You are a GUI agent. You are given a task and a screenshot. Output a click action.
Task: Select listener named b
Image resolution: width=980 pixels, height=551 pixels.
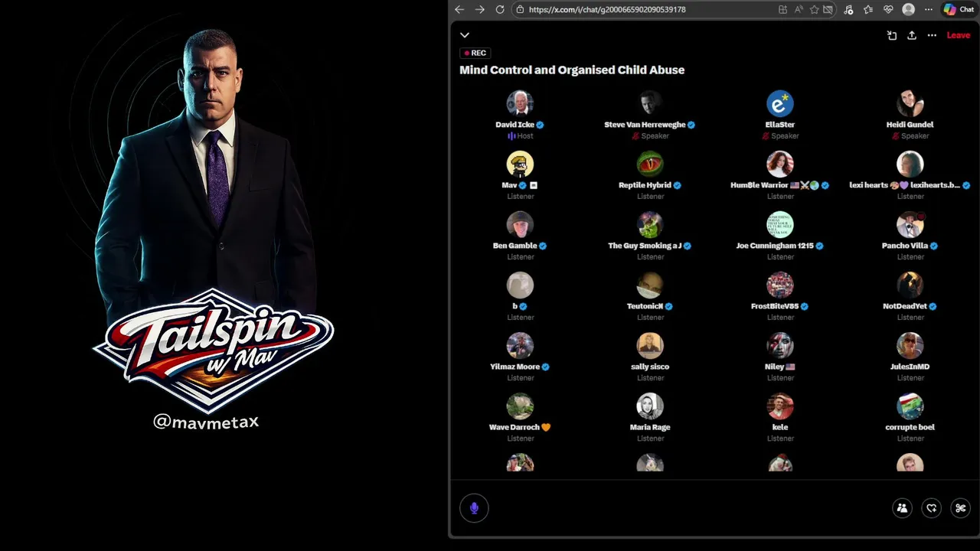(520, 295)
